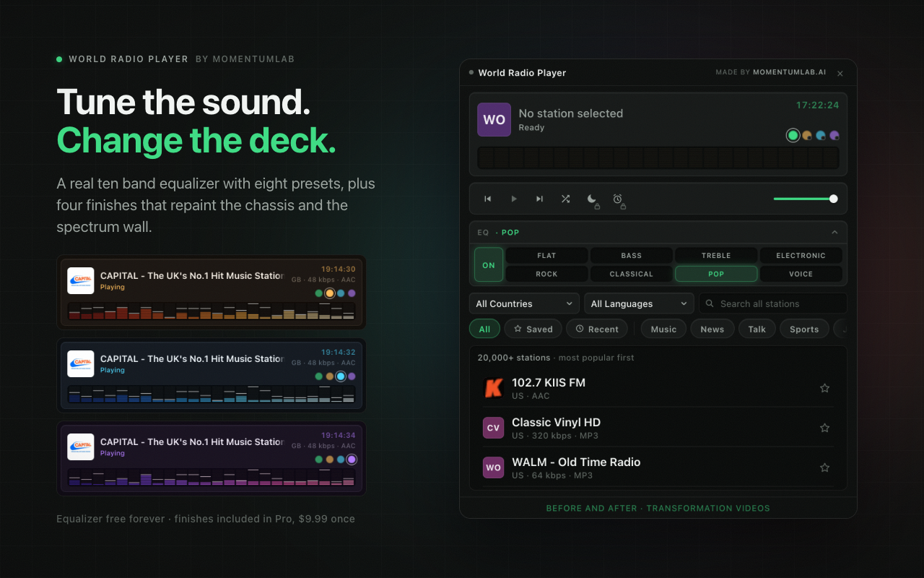The width and height of the screenshot is (924, 578).
Task: Click the purple WO badge beside No station selected
Action: [494, 120]
